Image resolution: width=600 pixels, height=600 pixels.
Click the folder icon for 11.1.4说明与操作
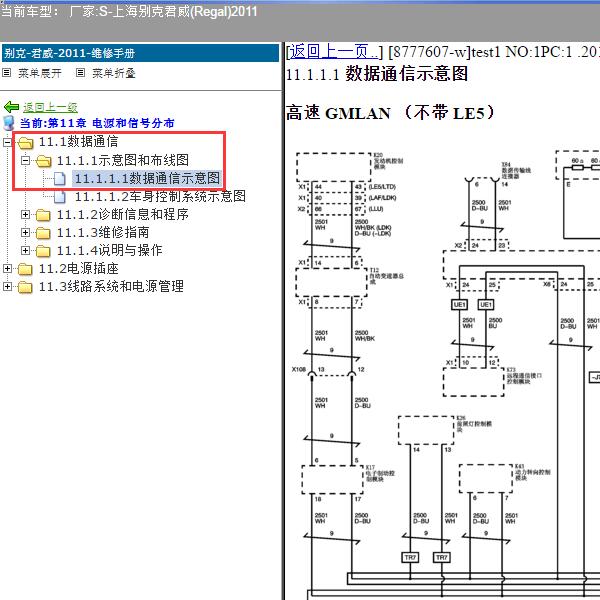pyautogui.click(x=43, y=251)
